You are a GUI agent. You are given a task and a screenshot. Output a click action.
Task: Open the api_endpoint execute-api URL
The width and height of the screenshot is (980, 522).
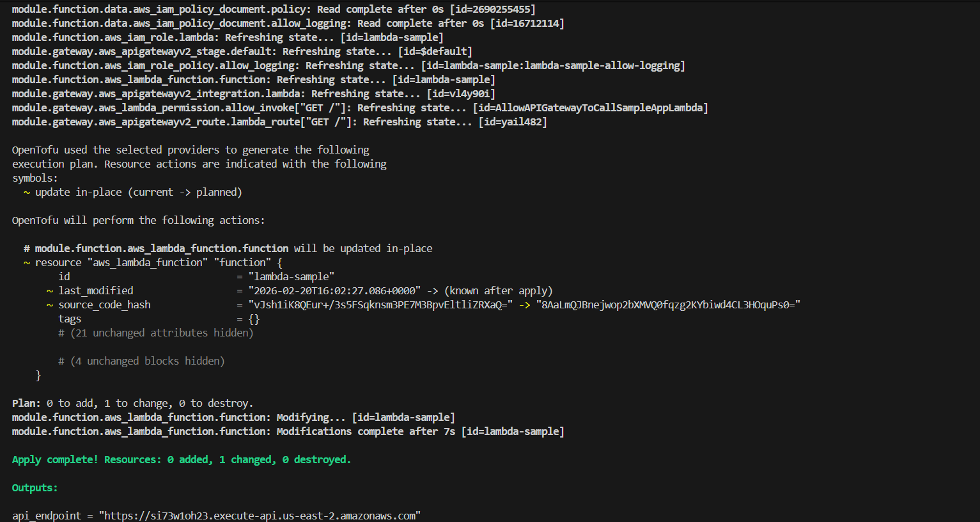point(260,516)
